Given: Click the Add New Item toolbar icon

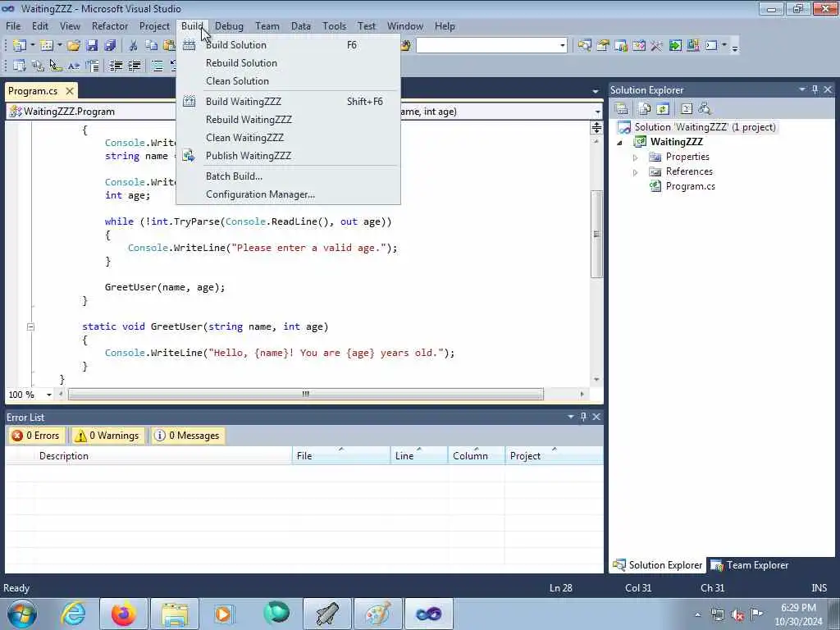Looking at the screenshot, I should (47, 46).
